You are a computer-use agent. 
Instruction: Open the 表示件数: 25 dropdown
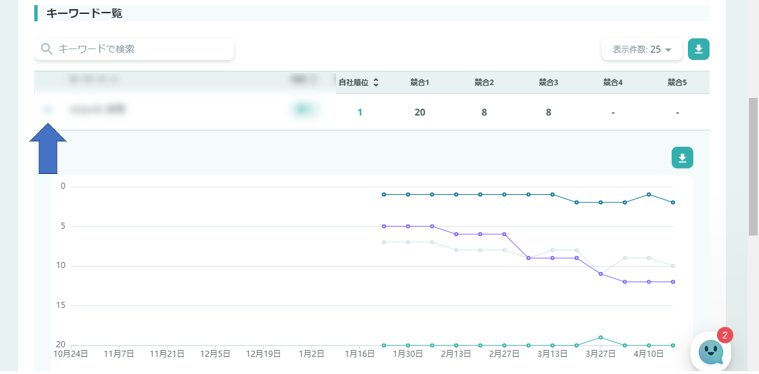(642, 49)
